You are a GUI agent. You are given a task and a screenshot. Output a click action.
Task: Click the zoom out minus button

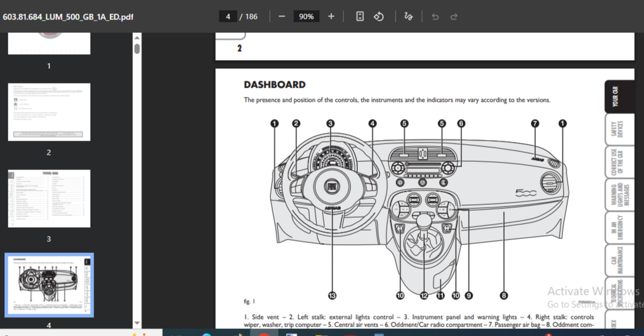point(282,16)
